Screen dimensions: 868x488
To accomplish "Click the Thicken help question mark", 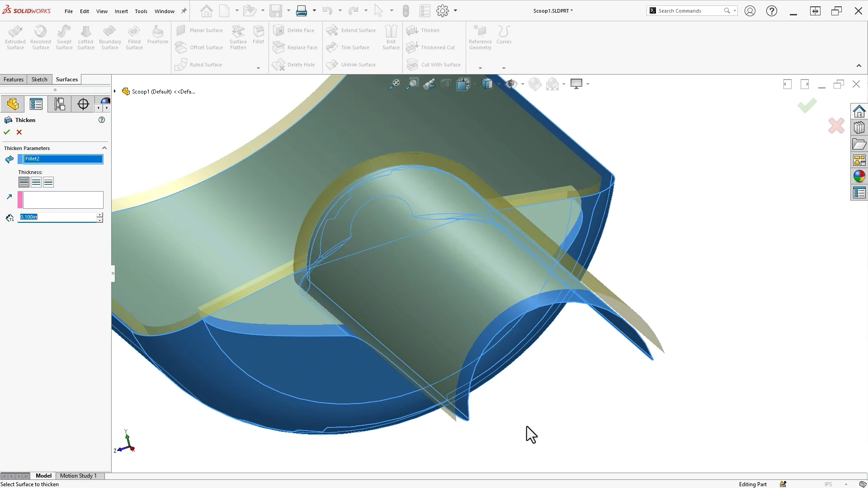I will pyautogui.click(x=102, y=120).
